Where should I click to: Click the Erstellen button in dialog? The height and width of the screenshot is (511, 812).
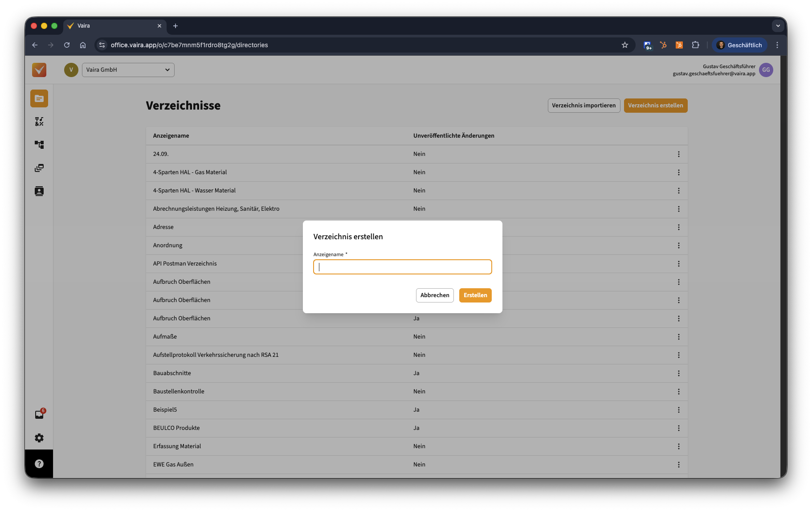click(475, 295)
